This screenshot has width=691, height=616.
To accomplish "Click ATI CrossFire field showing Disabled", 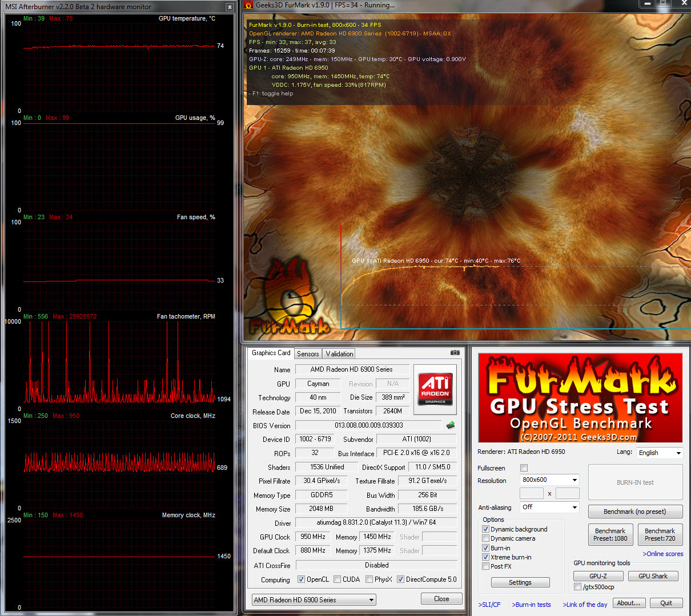I will point(376,565).
